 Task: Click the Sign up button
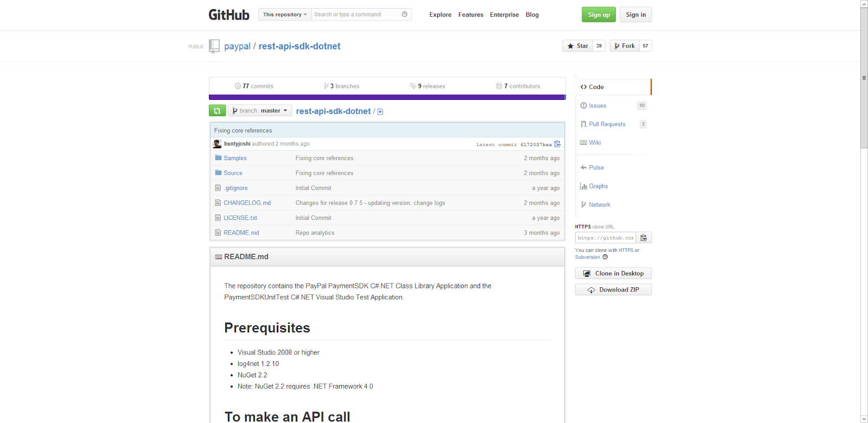click(x=599, y=15)
